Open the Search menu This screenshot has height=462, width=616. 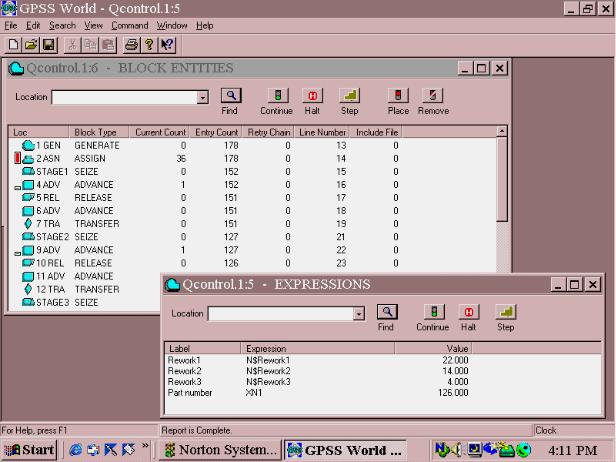62,26
